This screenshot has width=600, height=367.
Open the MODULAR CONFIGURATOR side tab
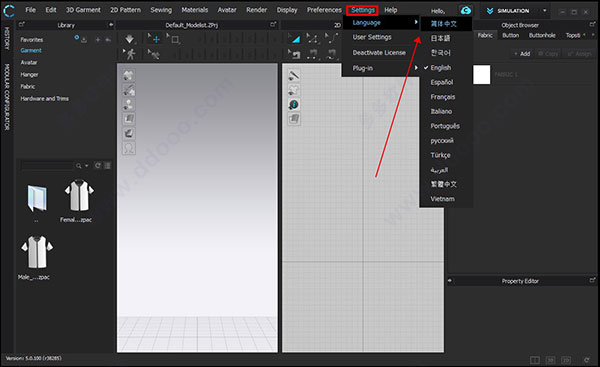7,97
